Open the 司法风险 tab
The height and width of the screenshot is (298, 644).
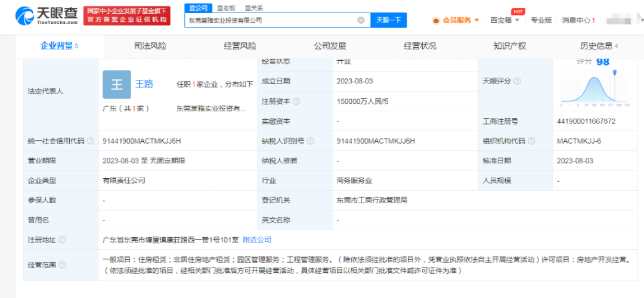(150, 46)
